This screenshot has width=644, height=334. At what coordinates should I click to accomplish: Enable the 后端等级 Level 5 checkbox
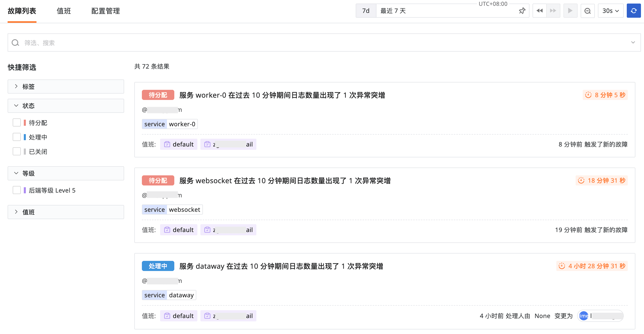(x=17, y=190)
